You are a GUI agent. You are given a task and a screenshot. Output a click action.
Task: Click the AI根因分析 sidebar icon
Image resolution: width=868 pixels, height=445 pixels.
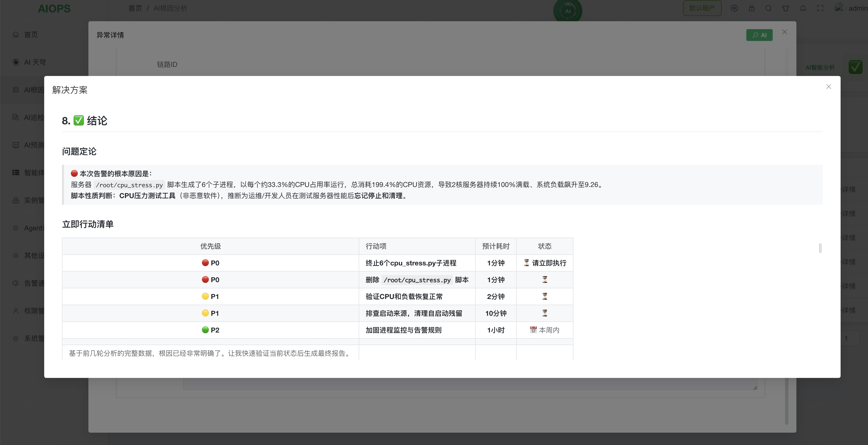click(16, 90)
